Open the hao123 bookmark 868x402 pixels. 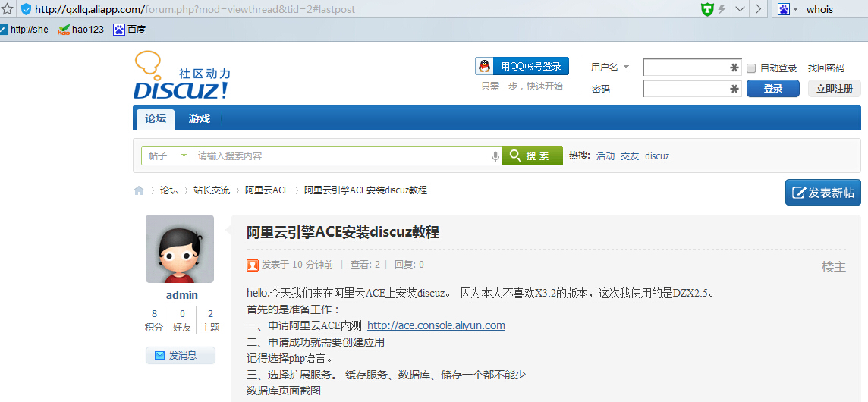(x=81, y=30)
